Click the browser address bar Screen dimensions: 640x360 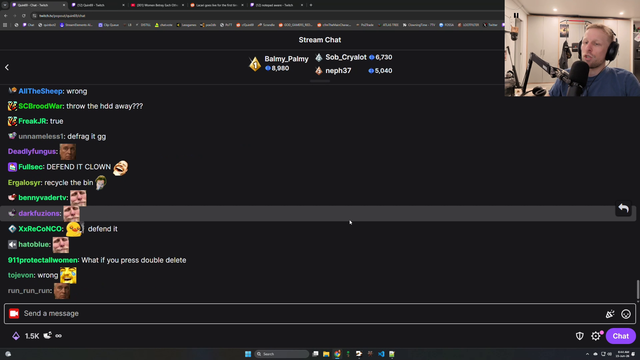click(x=265, y=16)
